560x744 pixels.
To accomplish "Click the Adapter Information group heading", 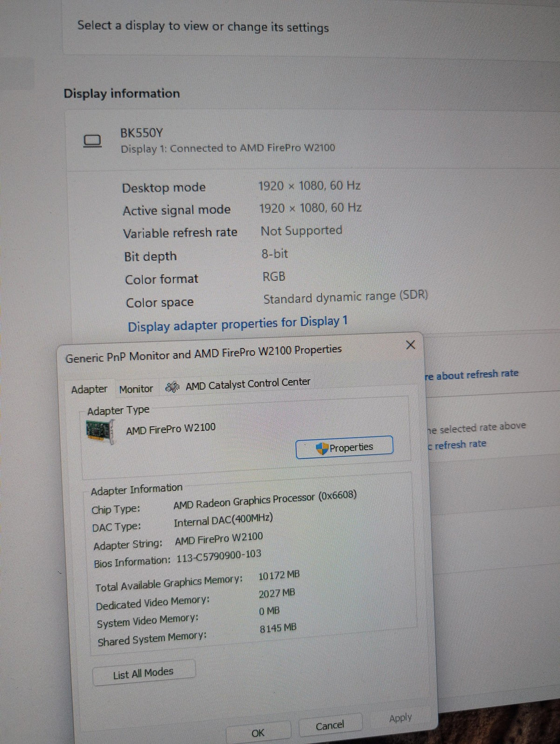I will [x=137, y=490].
